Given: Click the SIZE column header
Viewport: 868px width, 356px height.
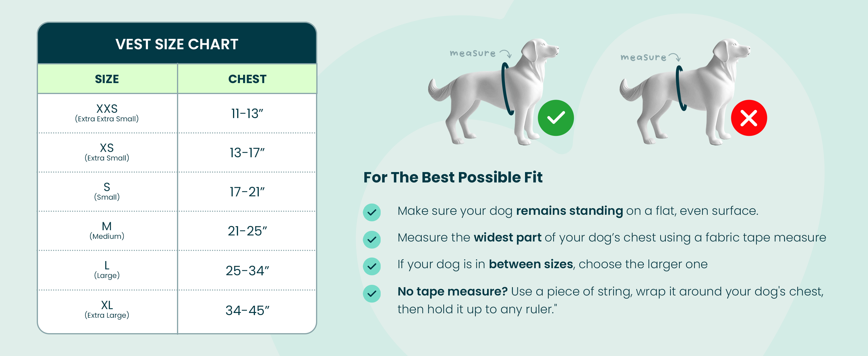Looking at the screenshot, I should click(107, 79).
